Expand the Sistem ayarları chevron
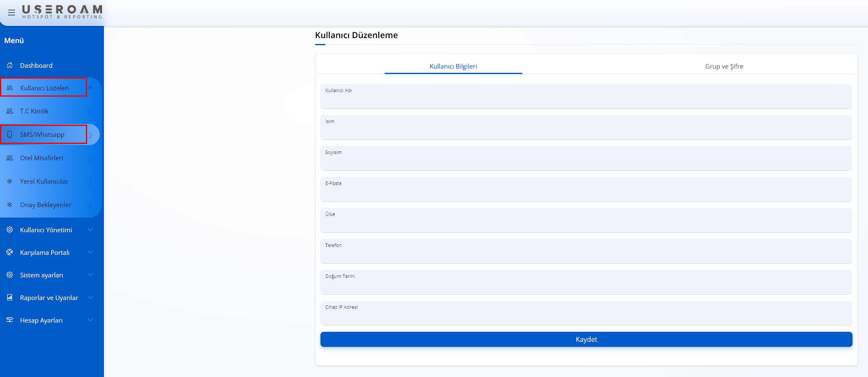Viewport: 868px width, 377px height. [90, 275]
